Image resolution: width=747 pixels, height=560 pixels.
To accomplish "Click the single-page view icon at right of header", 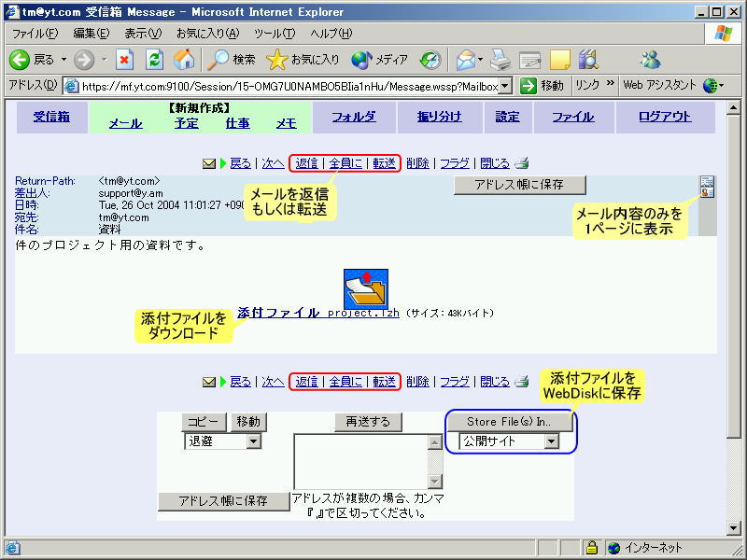I will tap(707, 187).
